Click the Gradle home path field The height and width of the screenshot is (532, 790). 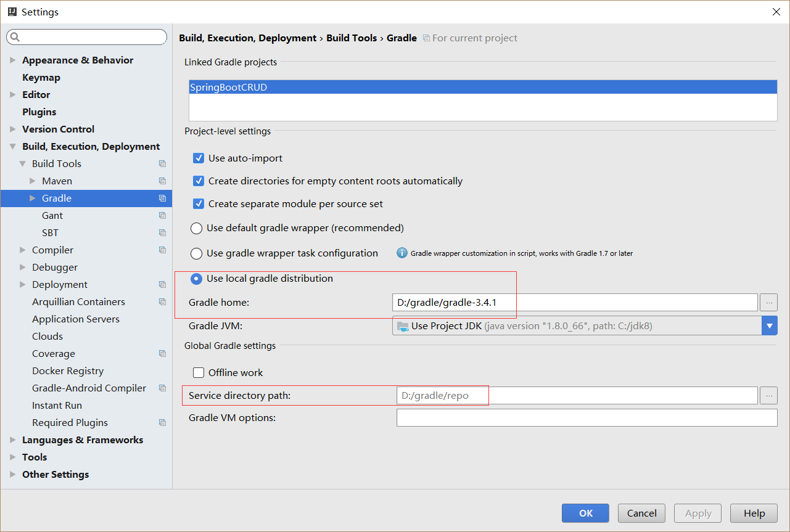[x=575, y=303]
